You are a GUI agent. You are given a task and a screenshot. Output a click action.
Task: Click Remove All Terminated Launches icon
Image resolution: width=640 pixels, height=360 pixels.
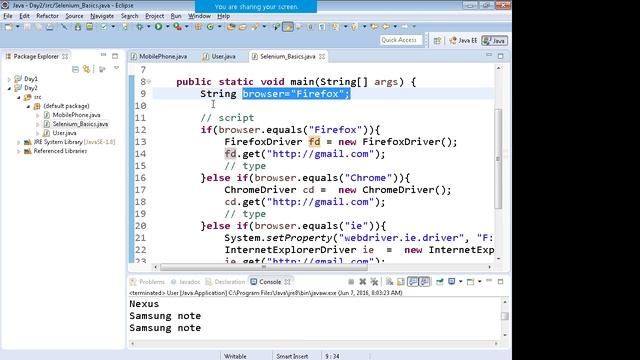coord(374,282)
